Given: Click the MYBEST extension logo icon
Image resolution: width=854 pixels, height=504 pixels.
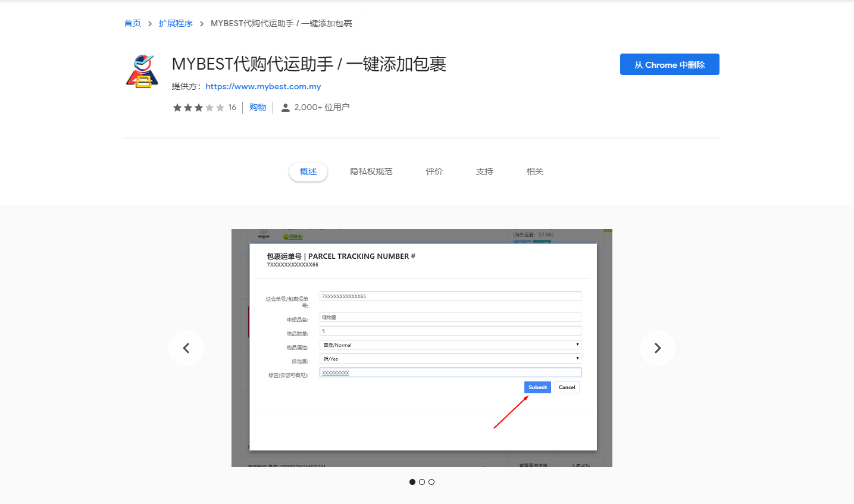Looking at the screenshot, I should point(142,71).
